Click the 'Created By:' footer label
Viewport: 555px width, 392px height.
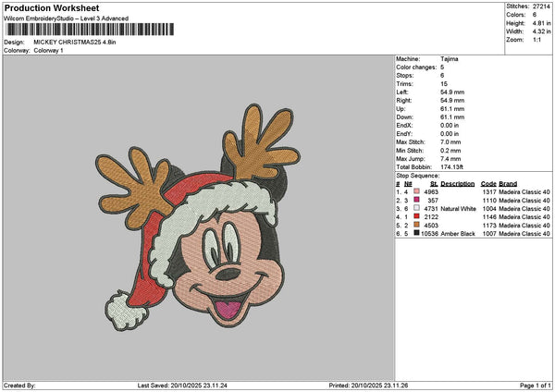19,386
